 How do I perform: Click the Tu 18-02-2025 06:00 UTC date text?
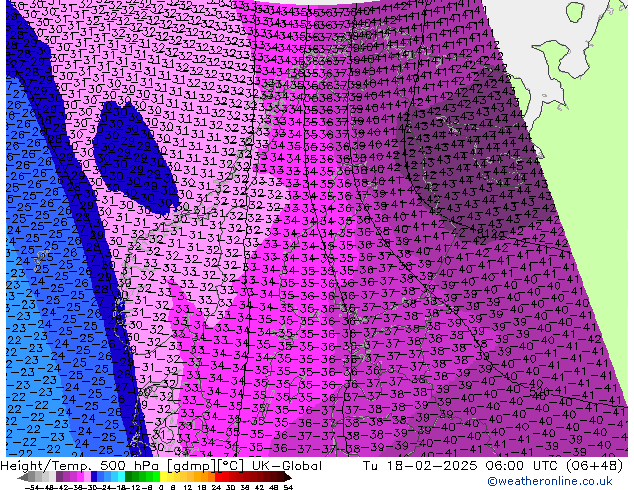[x=461, y=466]
